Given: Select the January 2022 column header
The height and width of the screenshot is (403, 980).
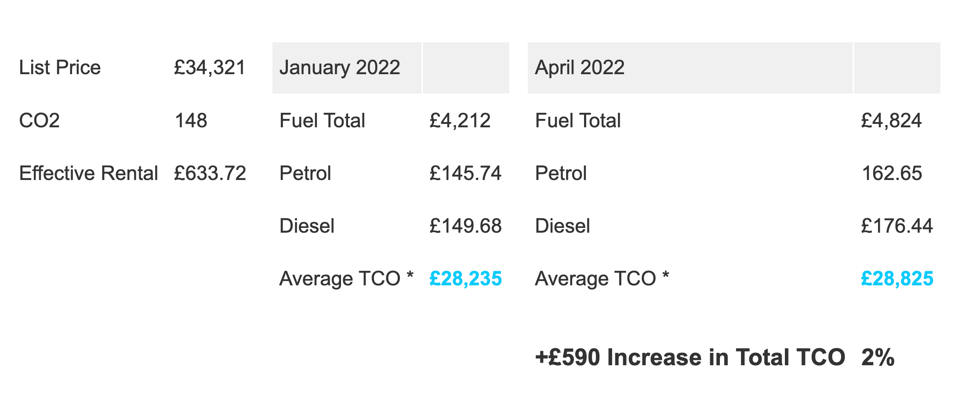Looking at the screenshot, I should pos(340,68).
